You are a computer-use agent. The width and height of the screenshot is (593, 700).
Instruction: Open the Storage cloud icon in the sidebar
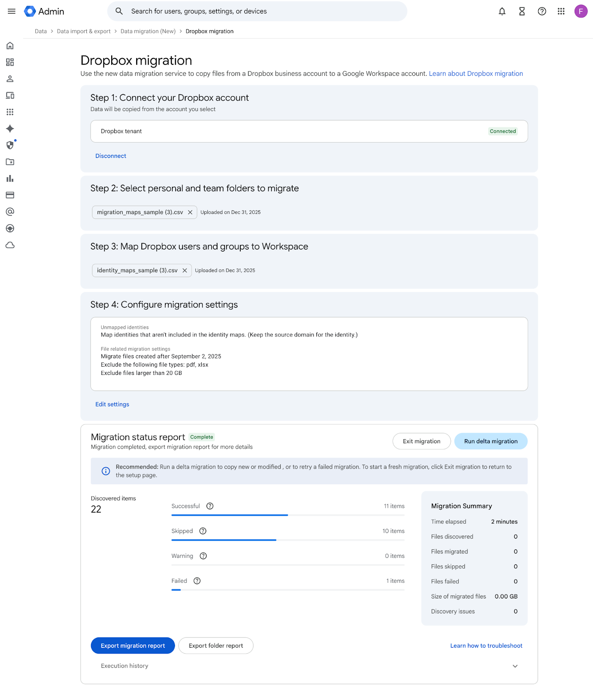tap(10, 245)
